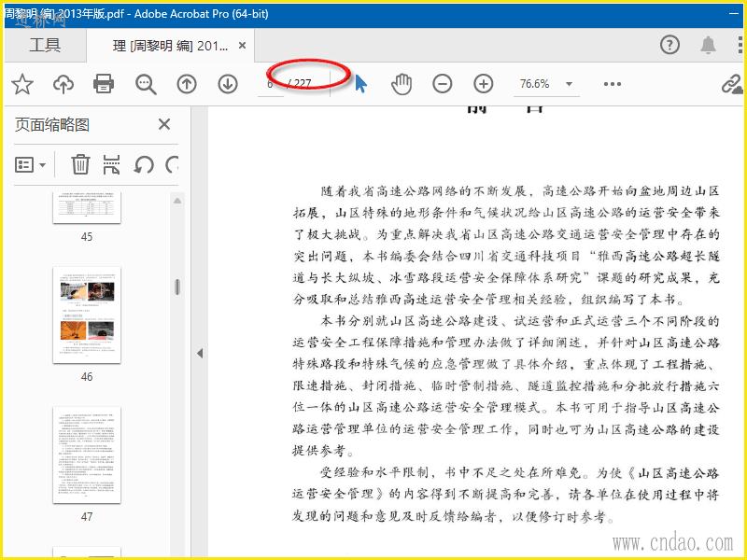Click the 76.6% zoom value field
Screen dimensions: 747x560
(x=535, y=84)
